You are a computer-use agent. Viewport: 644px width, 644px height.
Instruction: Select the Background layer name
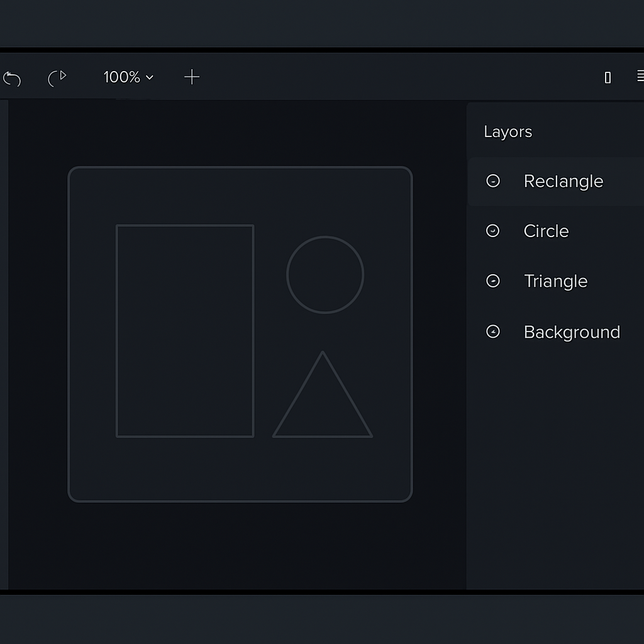(572, 332)
